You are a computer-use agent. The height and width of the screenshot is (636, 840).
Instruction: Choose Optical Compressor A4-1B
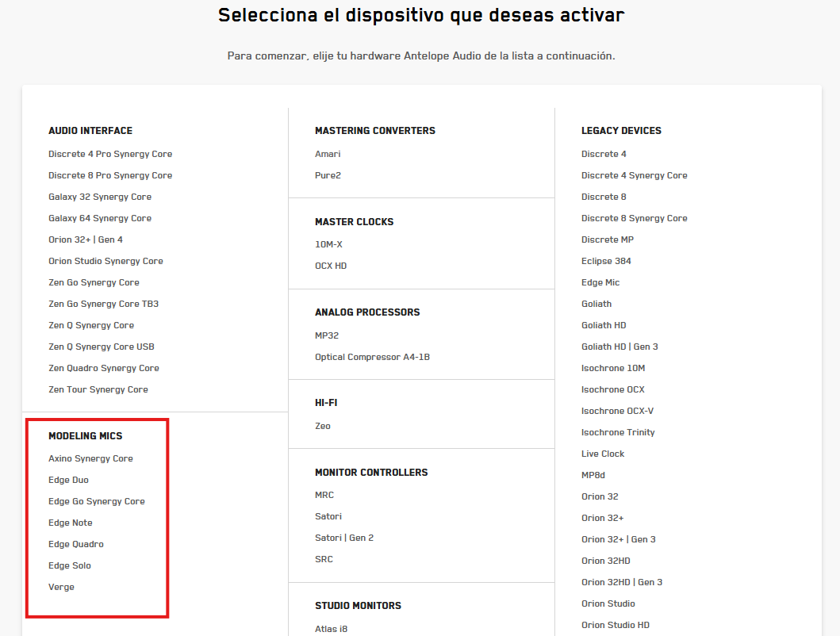[x=372, y=357]
